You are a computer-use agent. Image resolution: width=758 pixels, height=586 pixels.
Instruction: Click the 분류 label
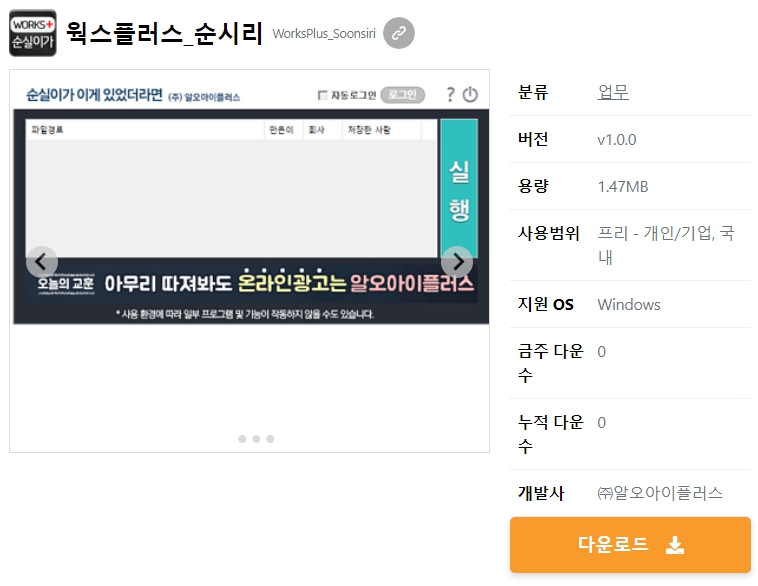pos(533,92)
